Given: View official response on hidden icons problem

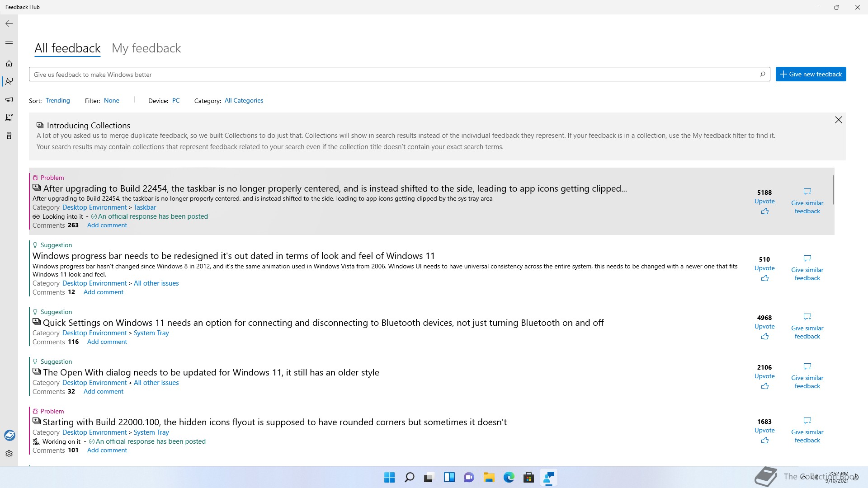Looking at the screenshot, I should coord(151,441).
